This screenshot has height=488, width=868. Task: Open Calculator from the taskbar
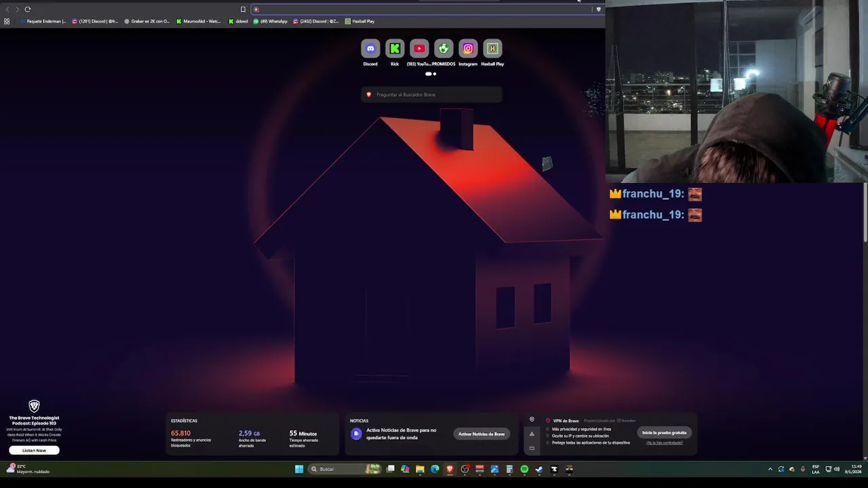click(509, 469)
